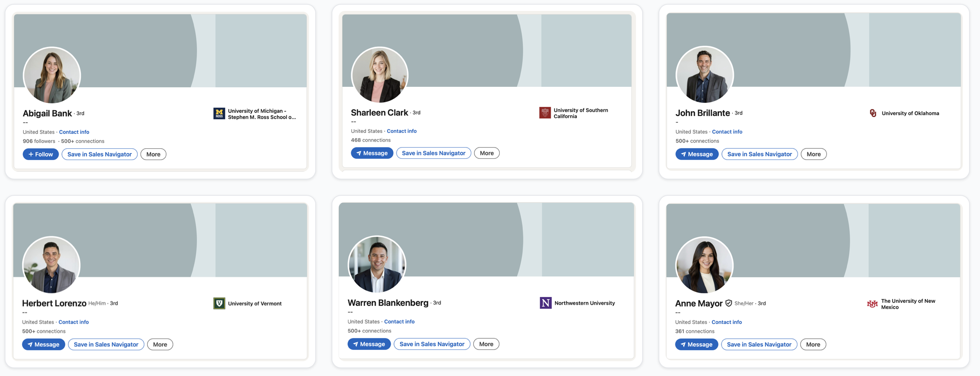Click Herbert Lorenzo's profile photo

click(x=52, y=265)
